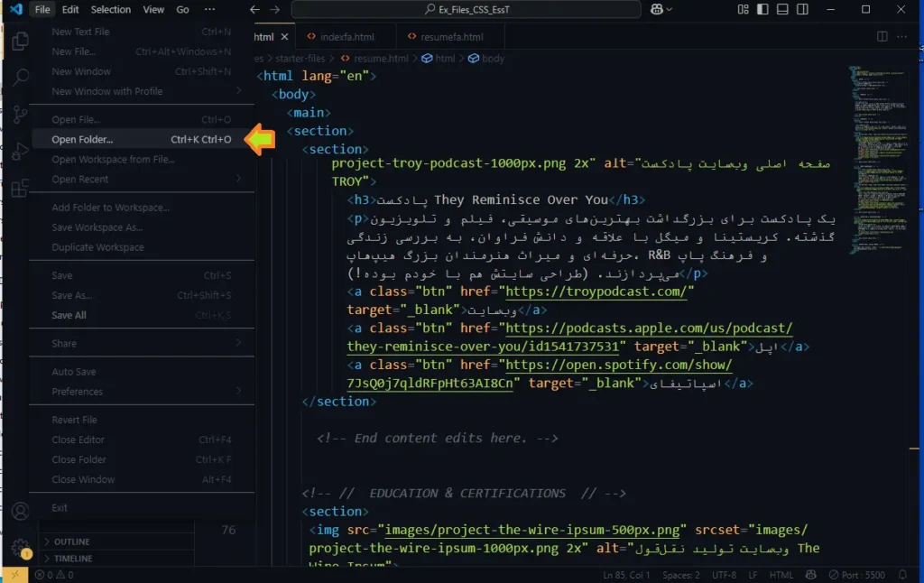
Task: Choose New Window menu entry
Action: 142,71
